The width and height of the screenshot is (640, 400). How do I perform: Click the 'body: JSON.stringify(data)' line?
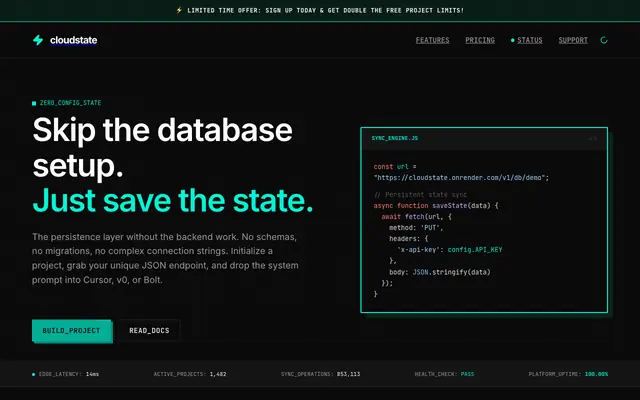440,272
